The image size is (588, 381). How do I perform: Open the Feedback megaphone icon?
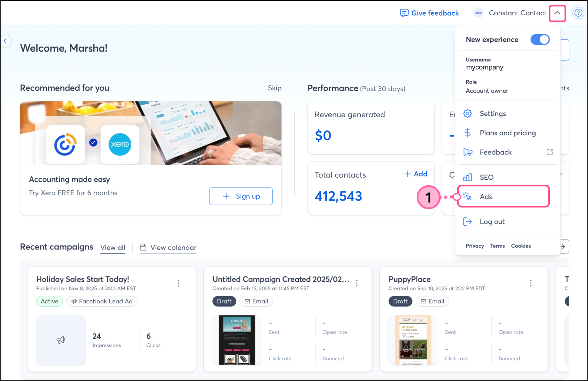(x=467, y=152)
